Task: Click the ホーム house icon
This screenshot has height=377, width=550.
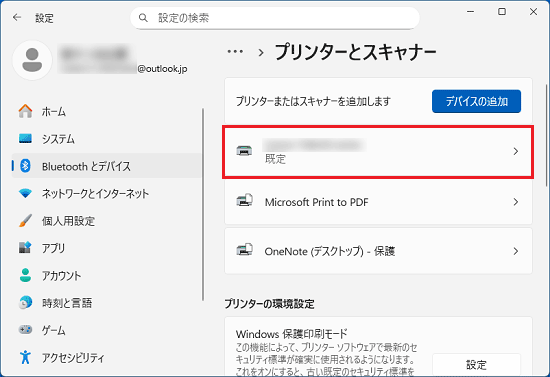Action: (25, 111)
